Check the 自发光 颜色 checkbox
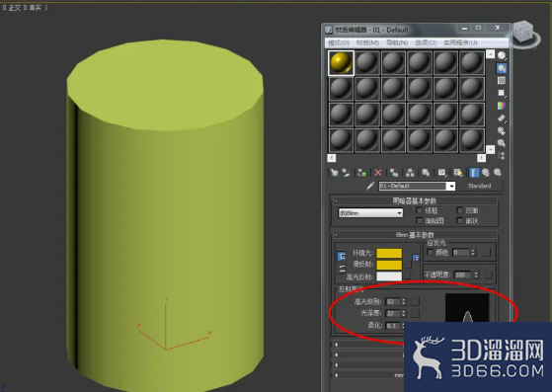The height and width of the screenshot is (392, 552). [430, 252]
